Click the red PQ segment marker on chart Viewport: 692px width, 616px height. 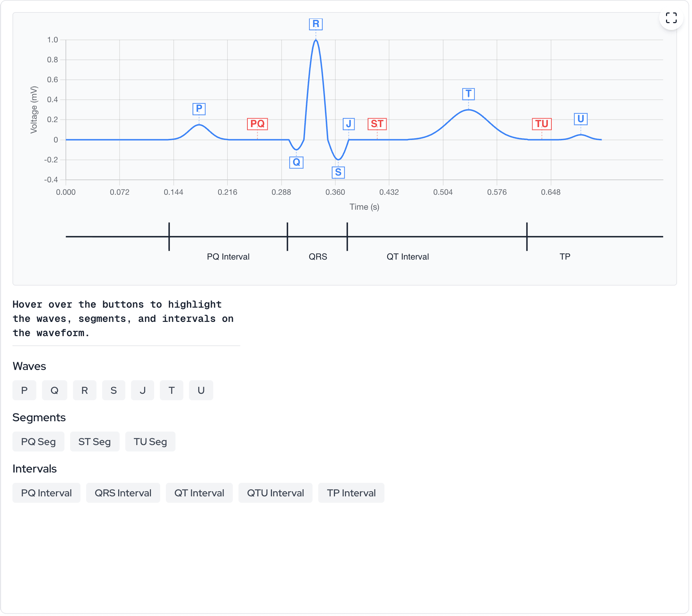(257, 124)
